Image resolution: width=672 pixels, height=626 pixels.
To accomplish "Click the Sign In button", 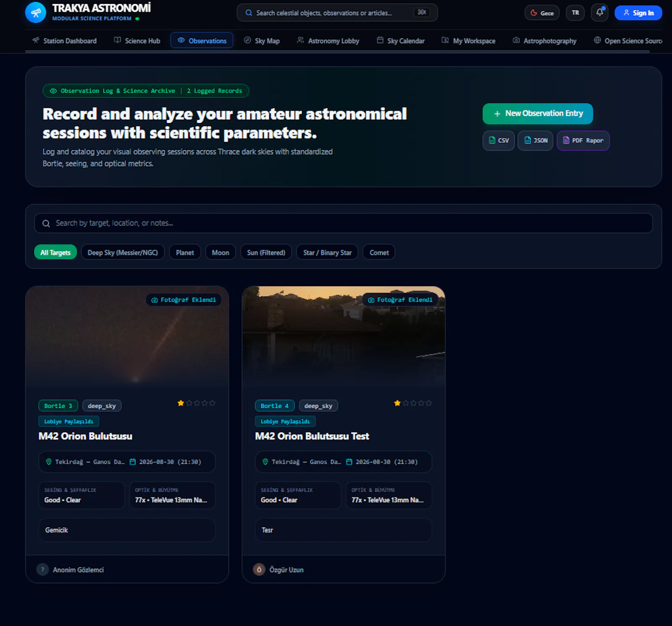I will point(638,13).
